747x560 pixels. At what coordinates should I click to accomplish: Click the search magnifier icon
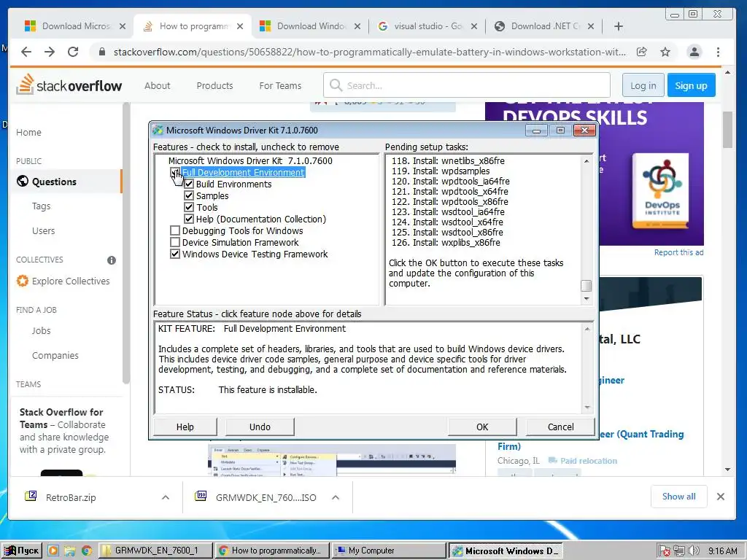(336, 85)
